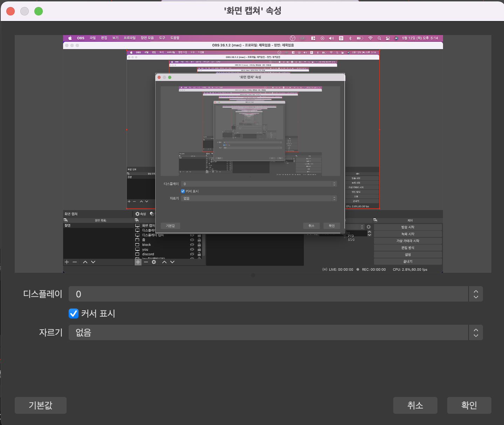
Task: Click the source settings gear beside the plus button
Action: (x=154, y=262)
